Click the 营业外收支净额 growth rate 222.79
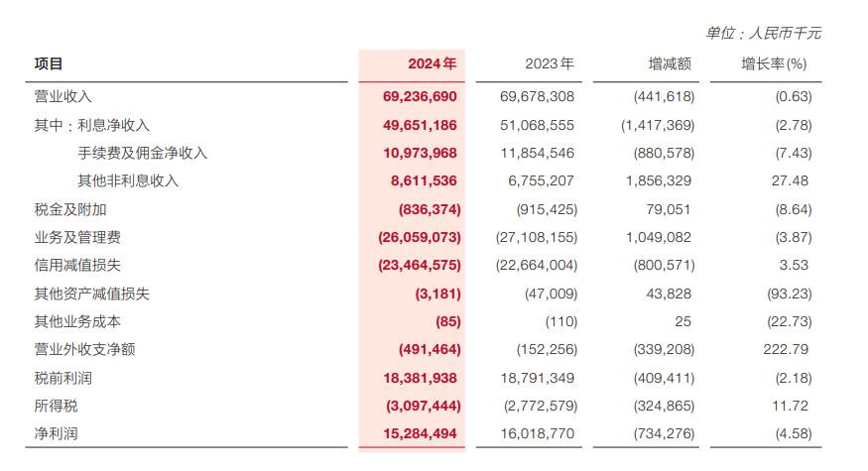The width and height of the screenshot is (868, 471). [789, 350]
